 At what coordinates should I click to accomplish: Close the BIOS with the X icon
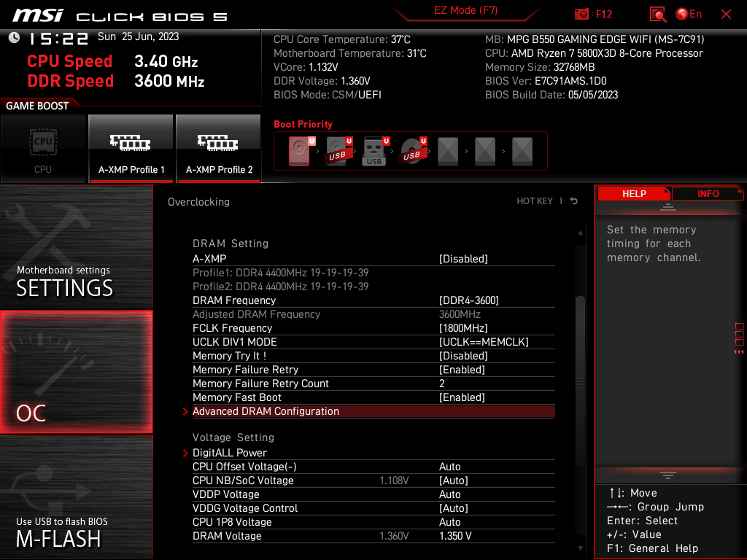[x=726, y=15]
